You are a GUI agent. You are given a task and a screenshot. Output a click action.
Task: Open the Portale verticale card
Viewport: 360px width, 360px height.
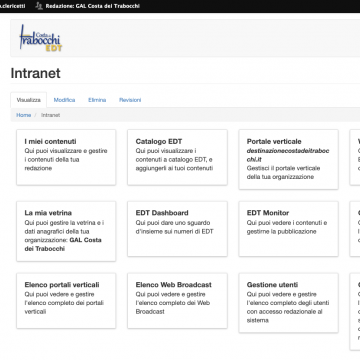coord(289,159)
